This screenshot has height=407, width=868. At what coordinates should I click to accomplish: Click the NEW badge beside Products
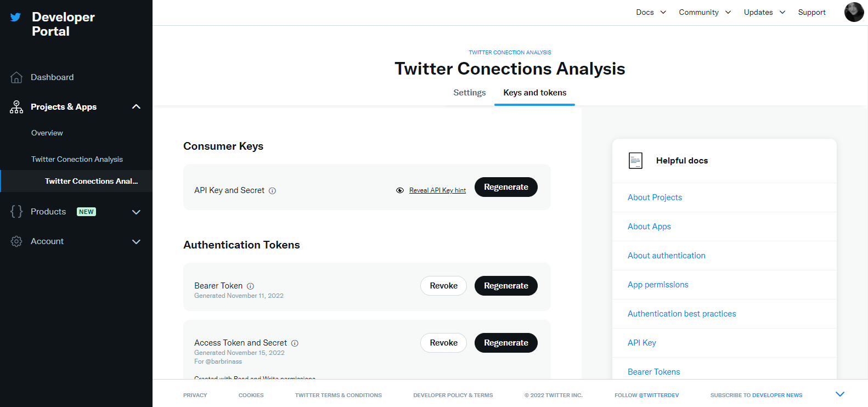click(x=86, y=212)
